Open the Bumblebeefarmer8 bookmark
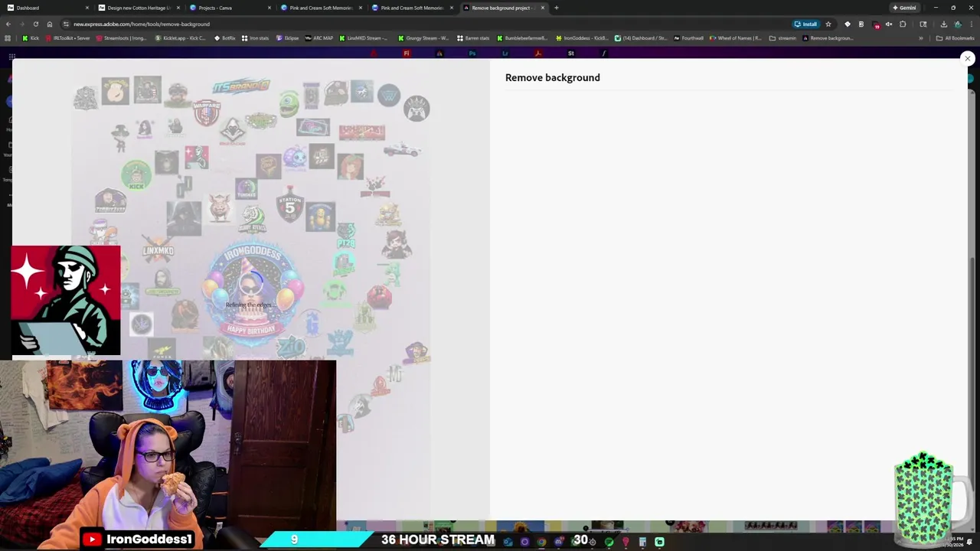 (522, 38)
